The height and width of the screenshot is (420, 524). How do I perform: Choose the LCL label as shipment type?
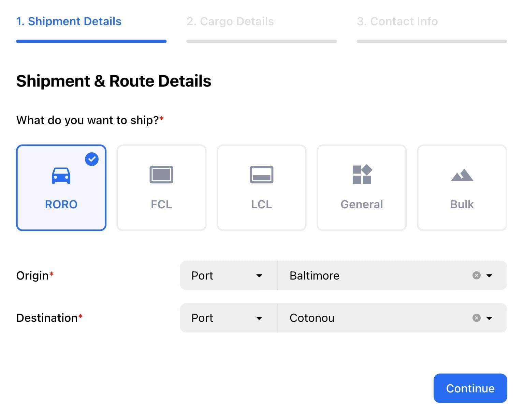coord(261,204)
